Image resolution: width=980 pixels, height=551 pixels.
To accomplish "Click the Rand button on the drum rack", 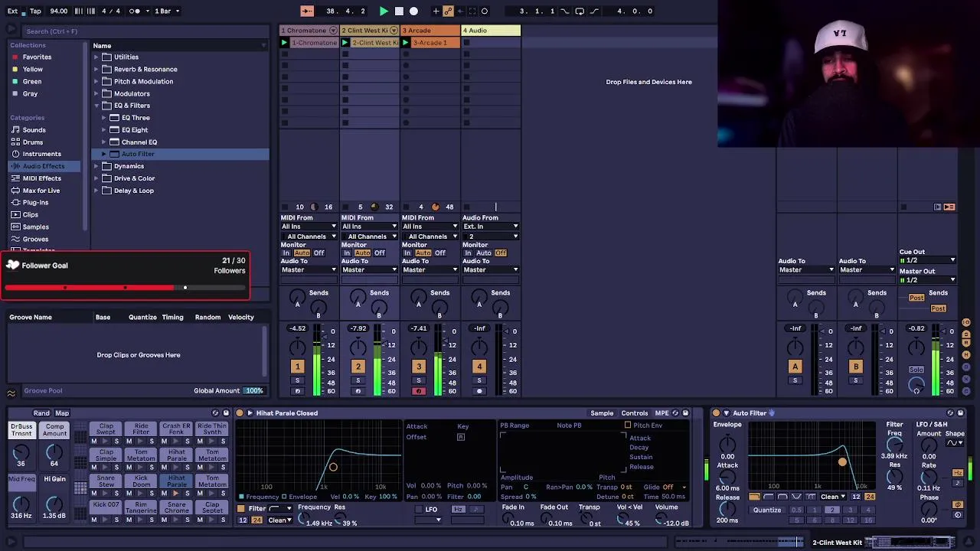I will tap(41, 413).
